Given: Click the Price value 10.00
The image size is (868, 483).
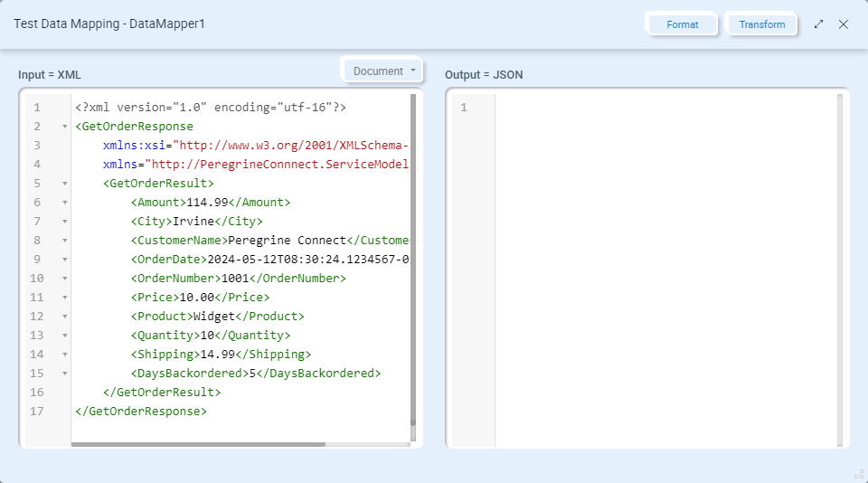Looking at the screenshot, I should pos(196,298).
